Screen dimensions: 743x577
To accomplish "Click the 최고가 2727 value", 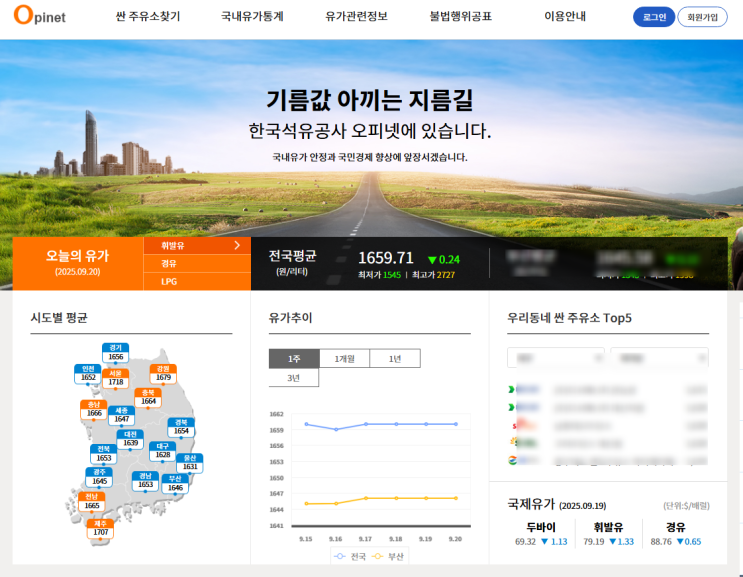I will tap(445, 275).
